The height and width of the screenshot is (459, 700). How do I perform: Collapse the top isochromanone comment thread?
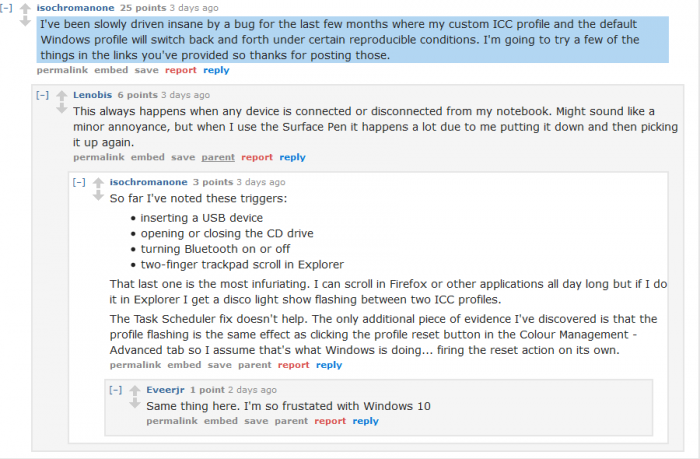coord(8,7)
